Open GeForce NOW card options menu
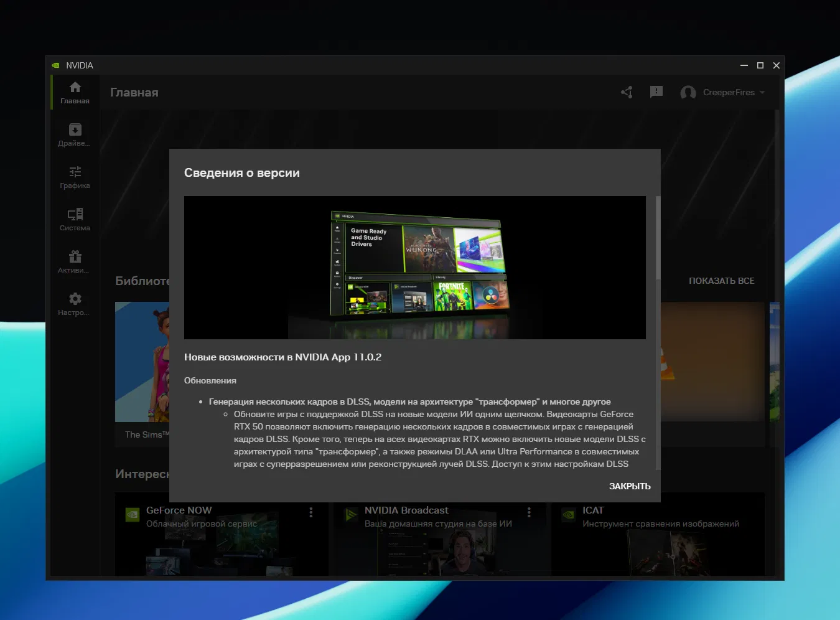The width and height of the screenshot is (840, 620). click(311, 512)
